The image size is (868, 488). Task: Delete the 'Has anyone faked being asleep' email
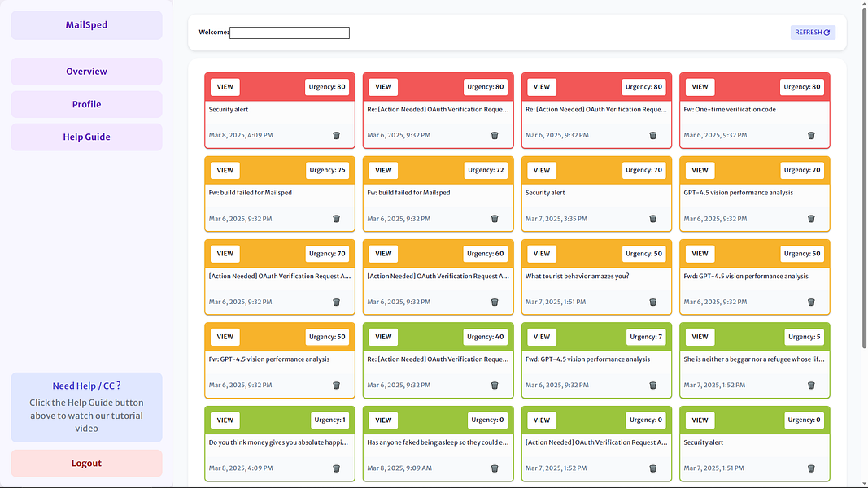point(495,468)
